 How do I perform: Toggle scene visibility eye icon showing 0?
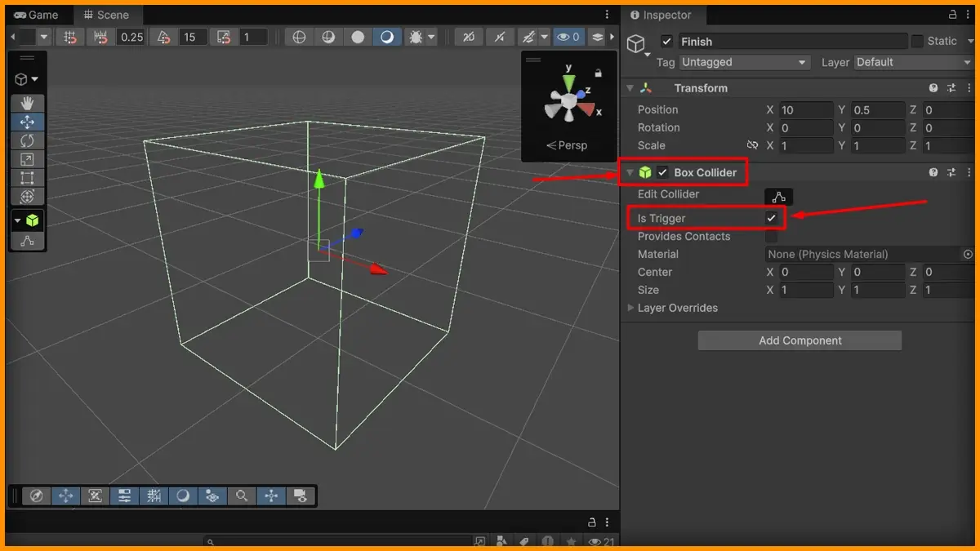point(568,37)
